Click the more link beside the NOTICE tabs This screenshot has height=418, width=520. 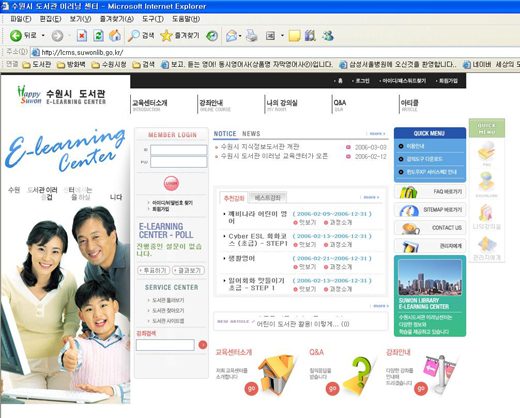[x=377, y=134]
